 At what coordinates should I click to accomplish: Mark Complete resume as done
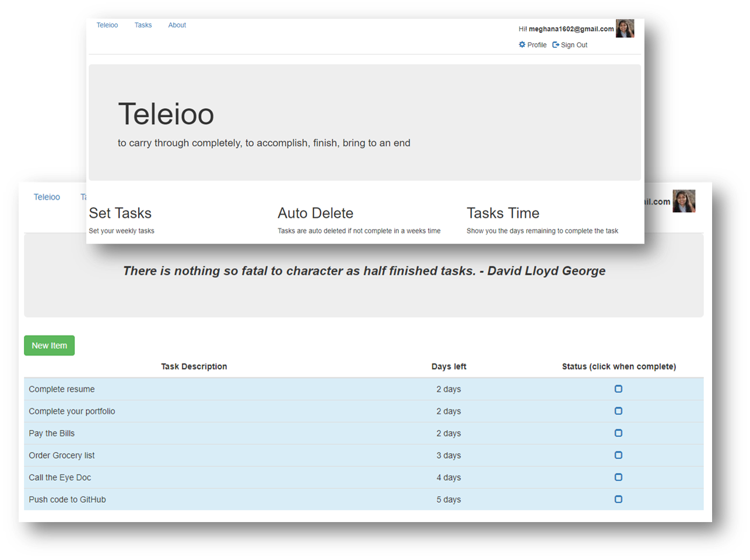(x=618, y=389)
